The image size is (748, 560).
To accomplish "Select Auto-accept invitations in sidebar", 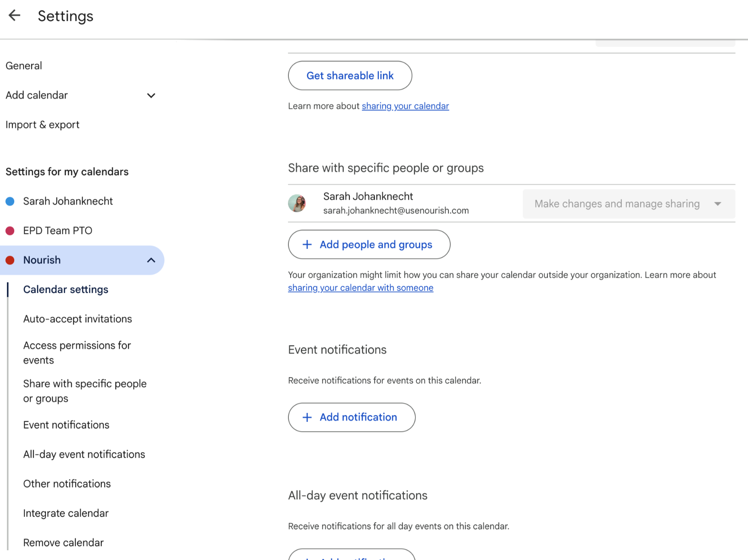I will click(78, 319).
